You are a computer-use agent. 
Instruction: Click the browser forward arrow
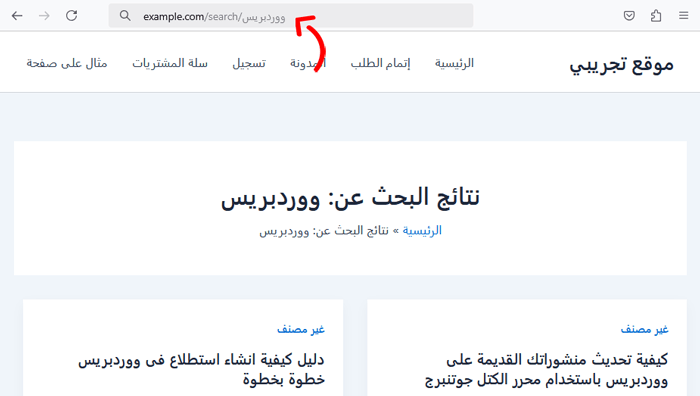(44, 16)
